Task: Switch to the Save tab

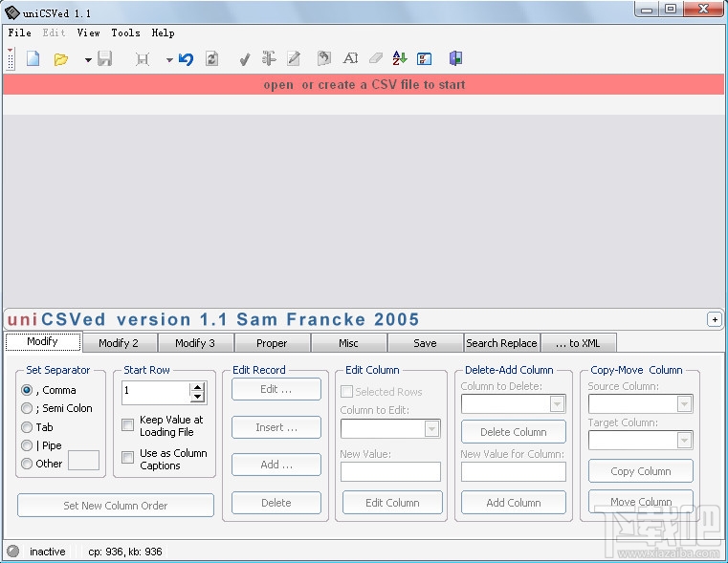Action: pos(425,343)
